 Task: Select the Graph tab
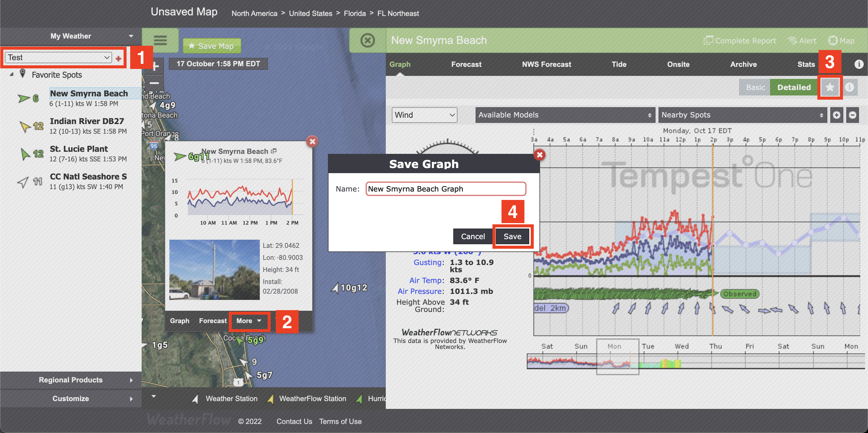(400, 64)
